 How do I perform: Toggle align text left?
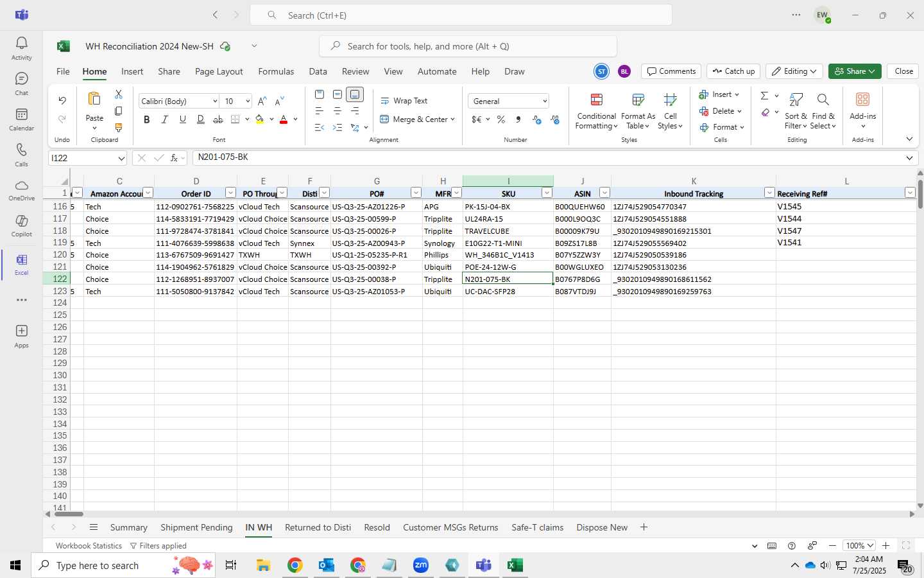pyautogui.click(x=320, y=111)
